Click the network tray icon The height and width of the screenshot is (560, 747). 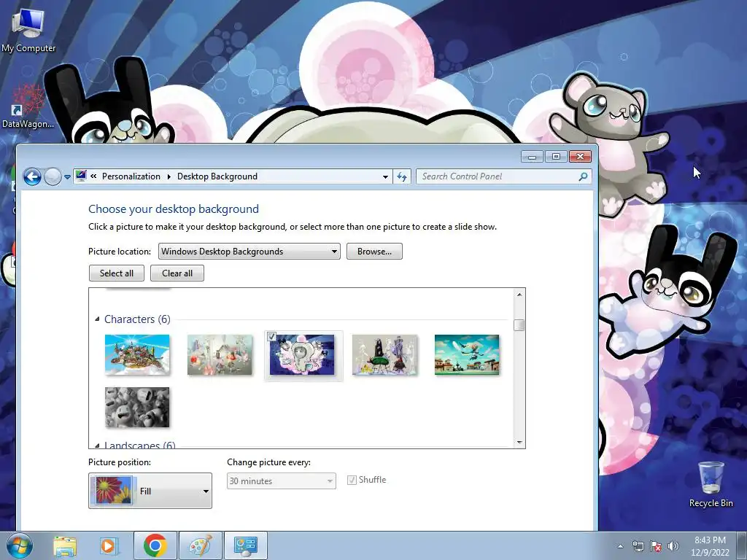pyautogui.click(x=638, y=546)
